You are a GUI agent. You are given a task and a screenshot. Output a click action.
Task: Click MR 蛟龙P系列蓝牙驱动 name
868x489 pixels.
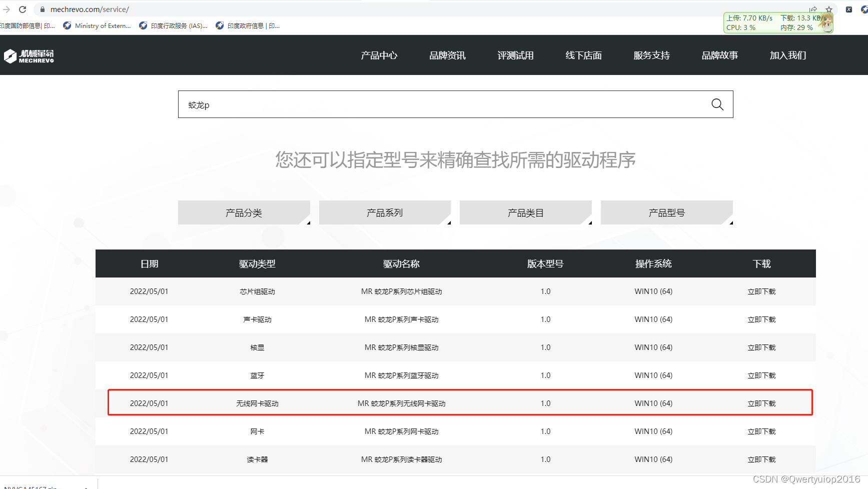401,375
